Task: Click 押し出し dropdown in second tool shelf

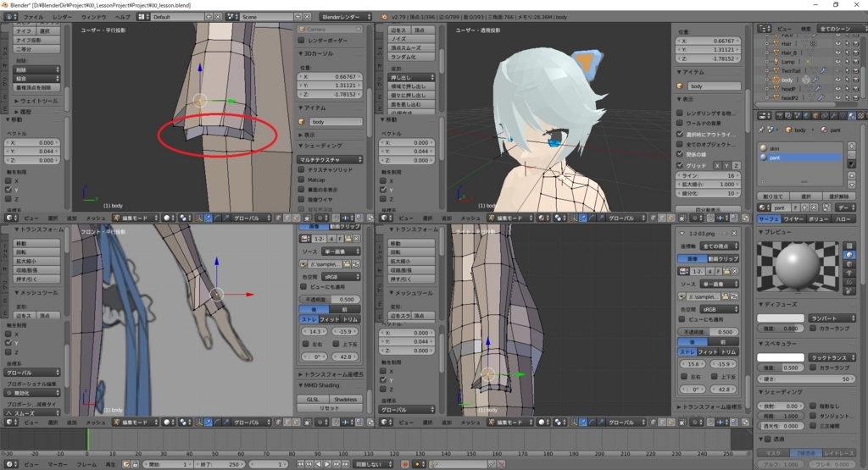Action: click(x=411, y=77)
